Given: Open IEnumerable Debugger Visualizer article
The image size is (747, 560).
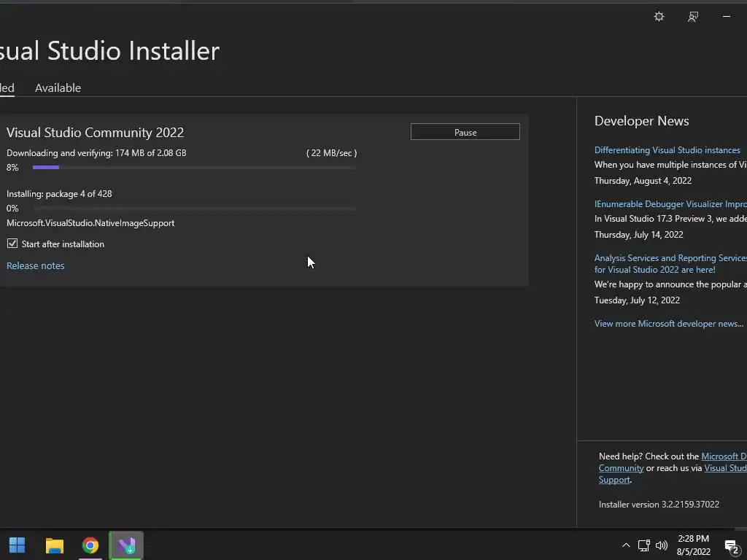Looking at the screenshot, I should [670, 204].
